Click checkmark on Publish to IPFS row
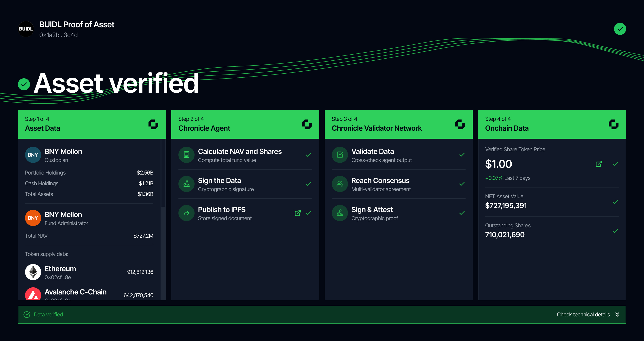644x341 pixels. tap(309, 213)
